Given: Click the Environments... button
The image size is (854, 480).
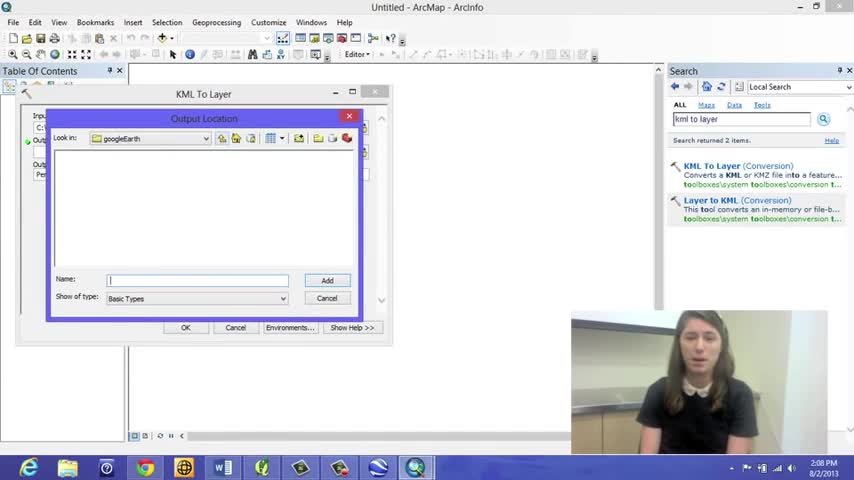Looking at the screenshot, I should click(x=290, y=327).
